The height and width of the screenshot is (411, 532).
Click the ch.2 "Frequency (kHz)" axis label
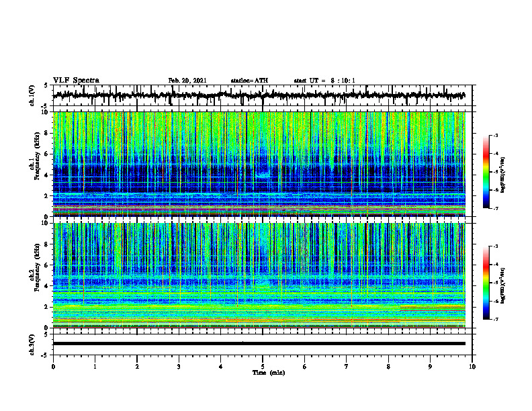pyautogui.click(x=37, y=267)
